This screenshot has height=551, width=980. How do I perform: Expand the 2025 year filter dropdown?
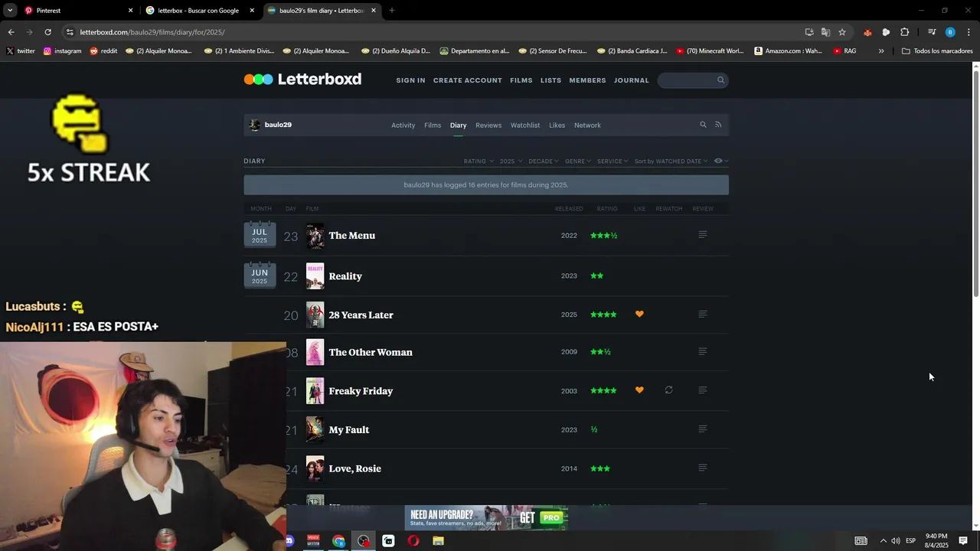511,161
